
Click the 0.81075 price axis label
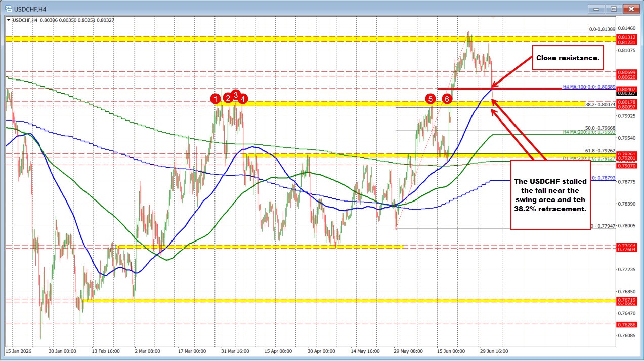point(626,50)
